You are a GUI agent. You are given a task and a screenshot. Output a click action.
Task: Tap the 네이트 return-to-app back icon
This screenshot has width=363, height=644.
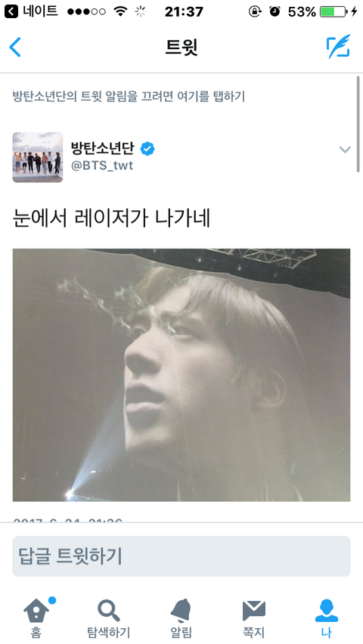pyautogui.click(x=11, y=11)
